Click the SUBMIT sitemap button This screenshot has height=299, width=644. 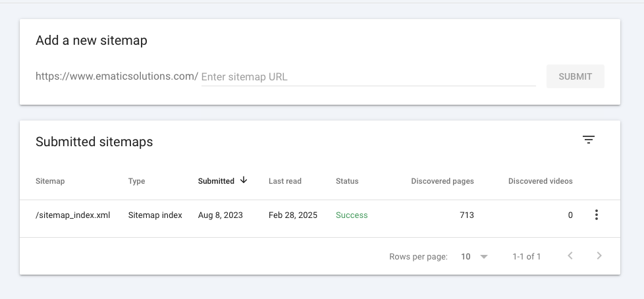point(575,76)
